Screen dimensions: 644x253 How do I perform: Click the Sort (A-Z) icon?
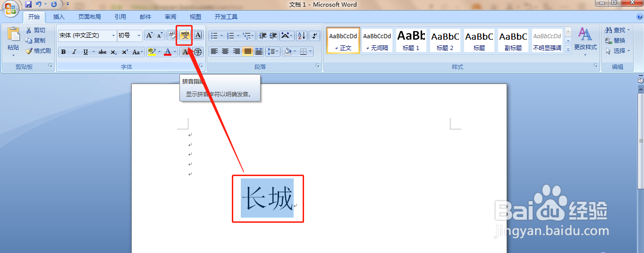coord(302,35)
